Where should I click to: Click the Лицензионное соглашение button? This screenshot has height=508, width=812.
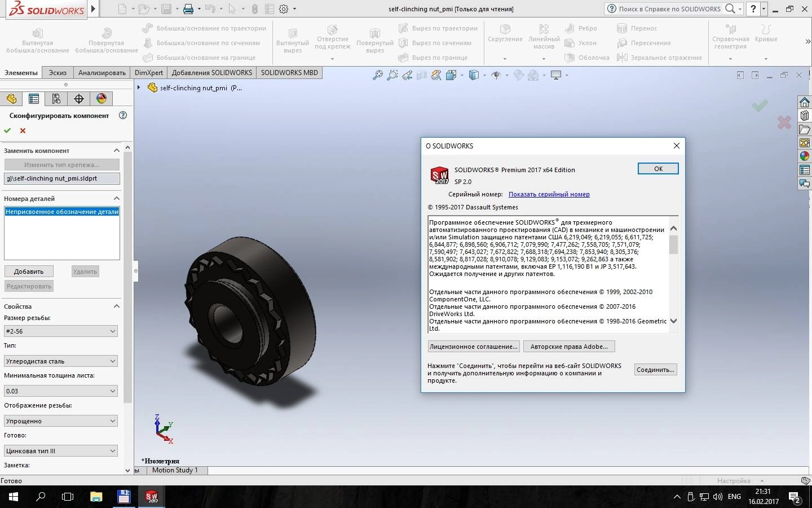click(473, 347)
